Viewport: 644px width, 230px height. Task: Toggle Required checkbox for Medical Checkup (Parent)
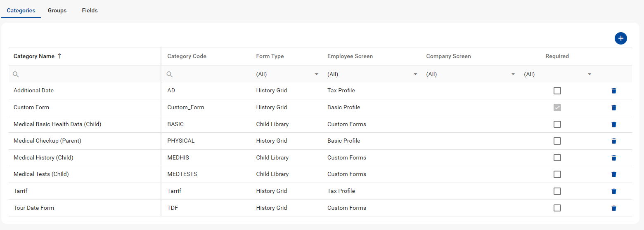[557, 141]
